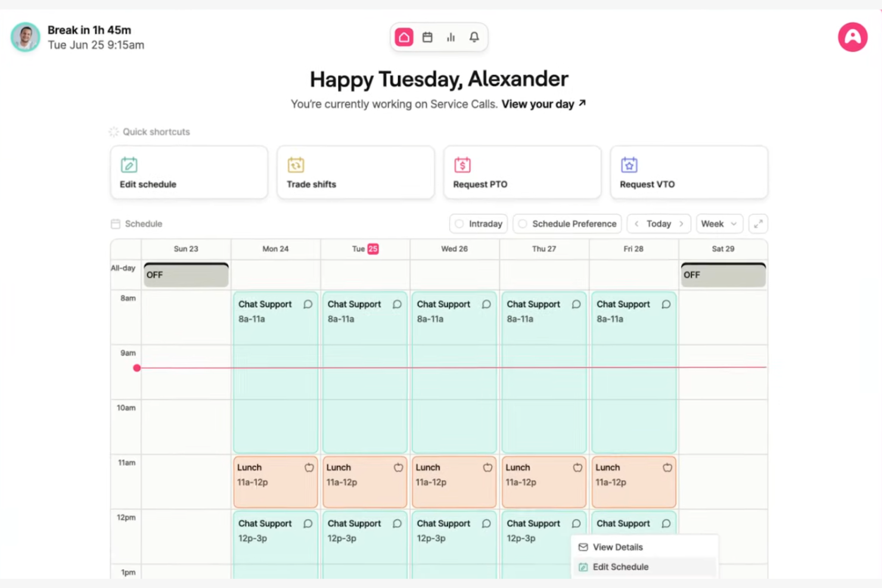Select Friday's Lunch 11a-12p block
This screenshot has height=588, width=882.
tap(633, 481)
